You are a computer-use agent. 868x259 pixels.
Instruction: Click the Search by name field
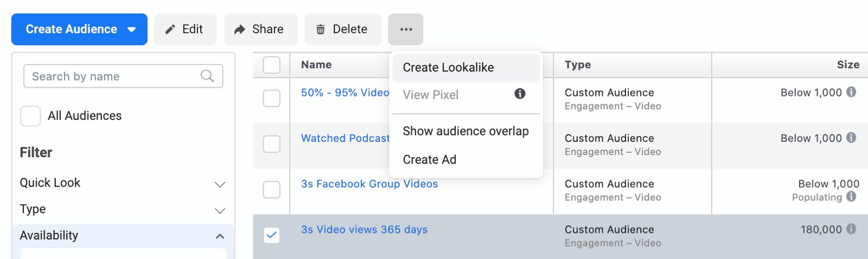click(114, 76)
